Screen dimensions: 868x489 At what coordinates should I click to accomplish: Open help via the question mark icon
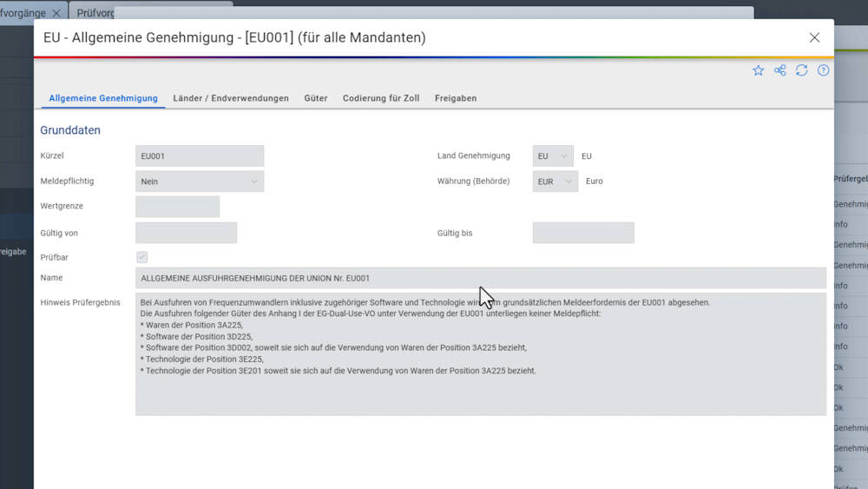823,70
